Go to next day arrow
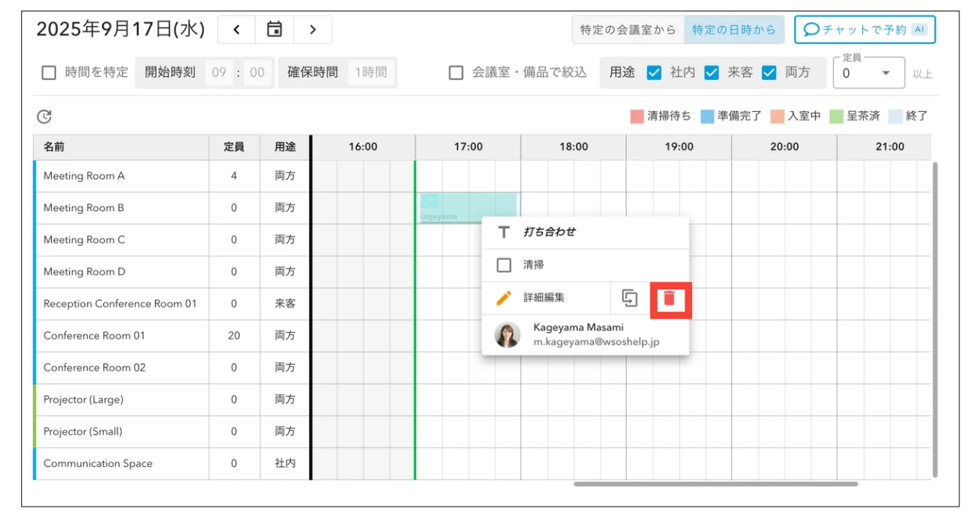 click(x=312, y=30)
